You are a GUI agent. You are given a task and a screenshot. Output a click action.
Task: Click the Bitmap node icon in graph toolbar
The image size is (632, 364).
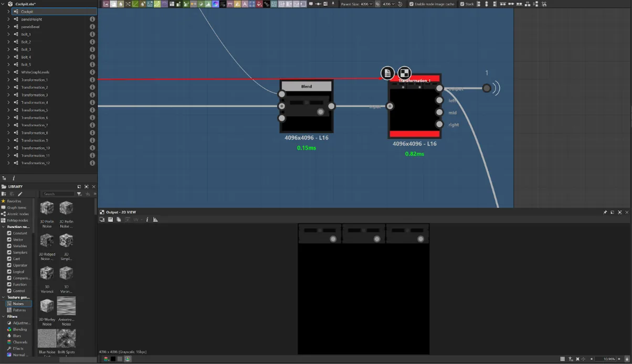106,4
